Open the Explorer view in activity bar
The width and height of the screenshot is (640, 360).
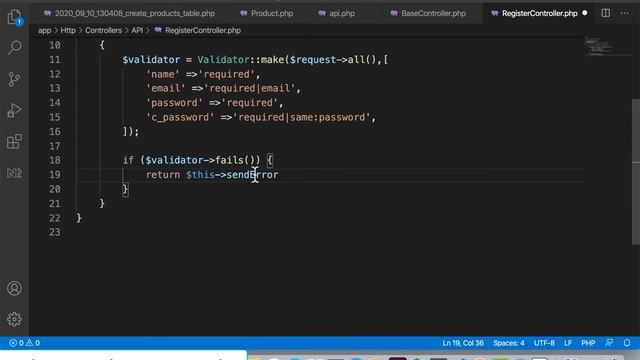click(14, 17)
